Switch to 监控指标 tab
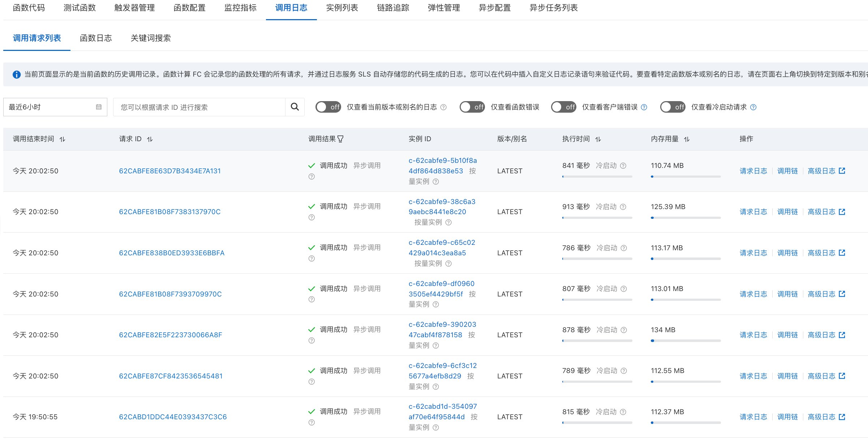868x442 pixels. (240, 8)
